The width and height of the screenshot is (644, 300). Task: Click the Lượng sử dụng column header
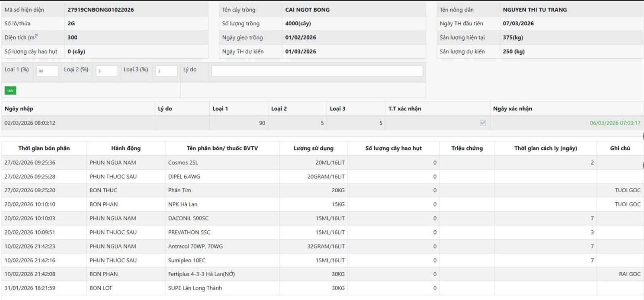pyautogui.click(x=313, y=148)
